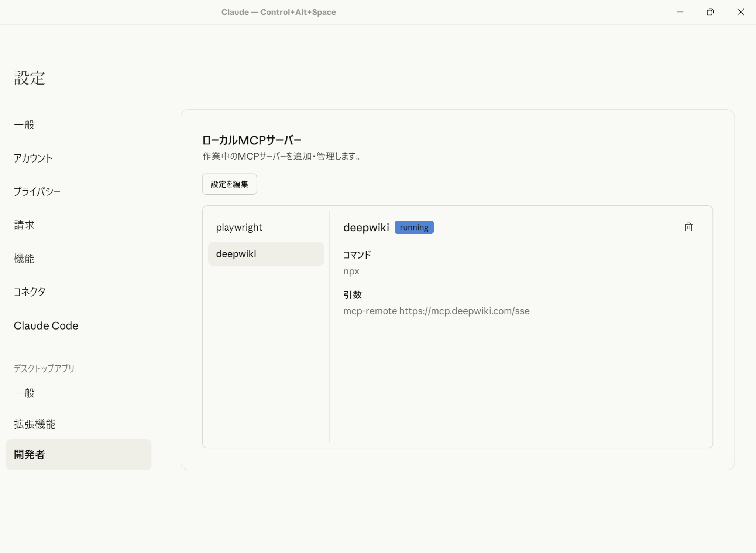Click the 設定を編集 button
The height and width of the screenshot is (553, 756).
229,184
